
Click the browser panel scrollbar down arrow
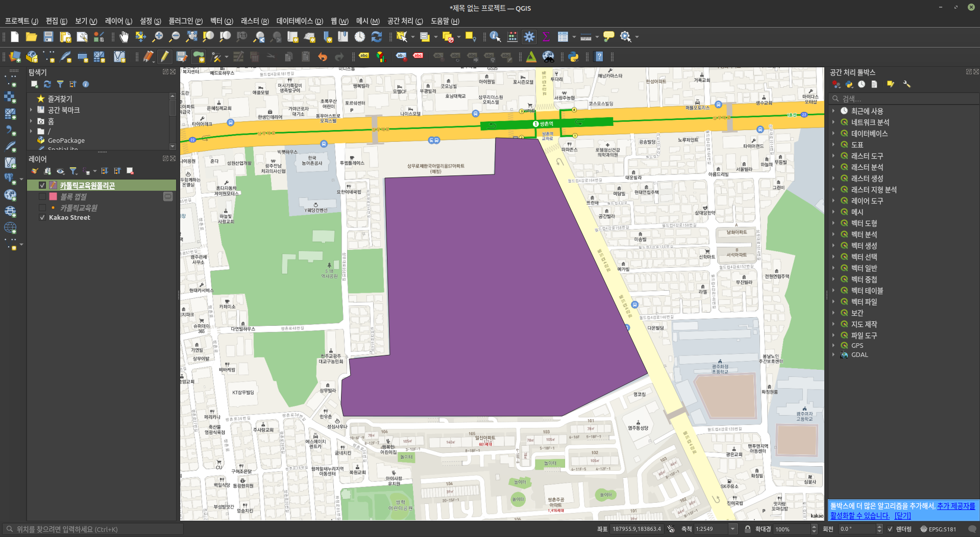(x=173, y=146)
